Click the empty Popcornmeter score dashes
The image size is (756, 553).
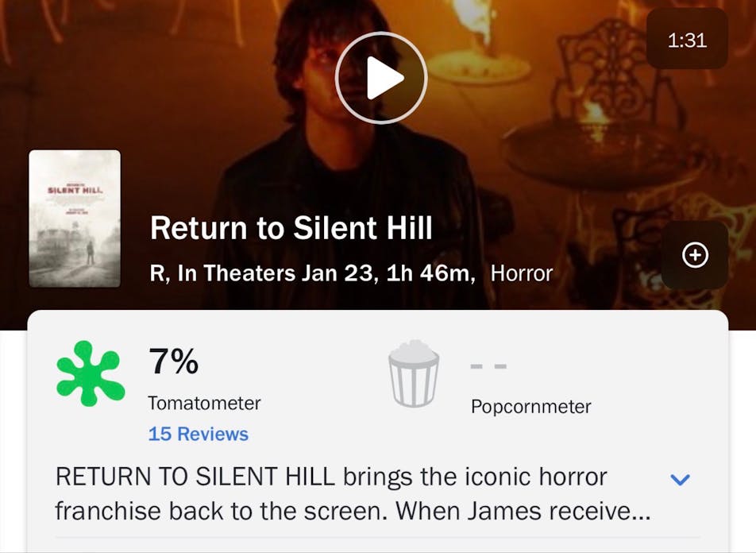click(x=488, y=367)
